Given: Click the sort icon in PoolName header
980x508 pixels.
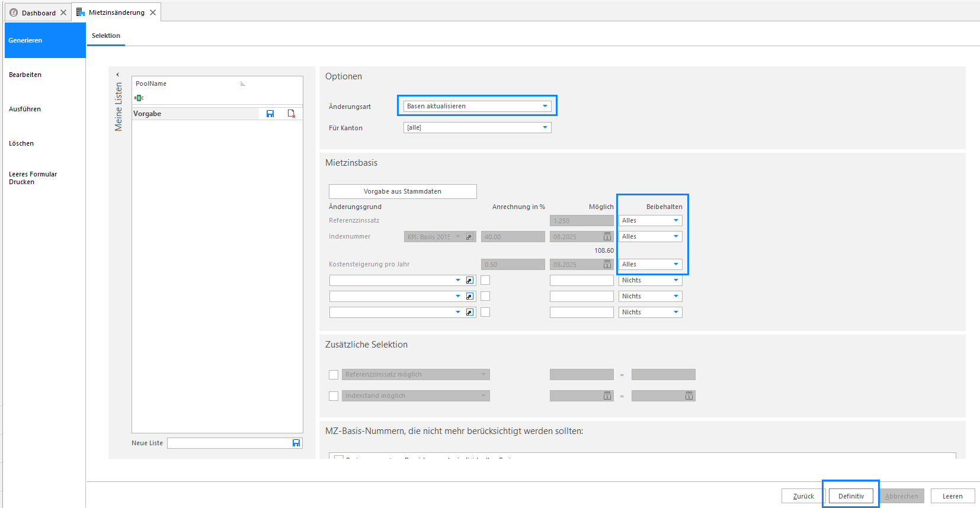Looking at the screenshot, I should [242, 83].
